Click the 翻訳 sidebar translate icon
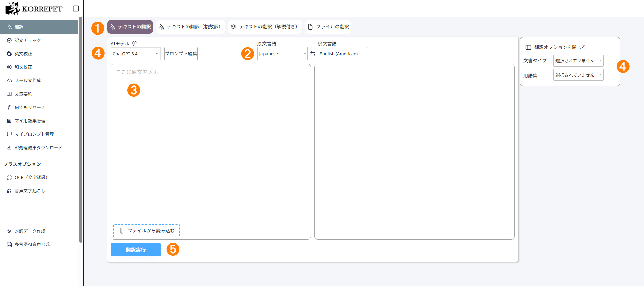The image size is (644, 286). [9, 27]
